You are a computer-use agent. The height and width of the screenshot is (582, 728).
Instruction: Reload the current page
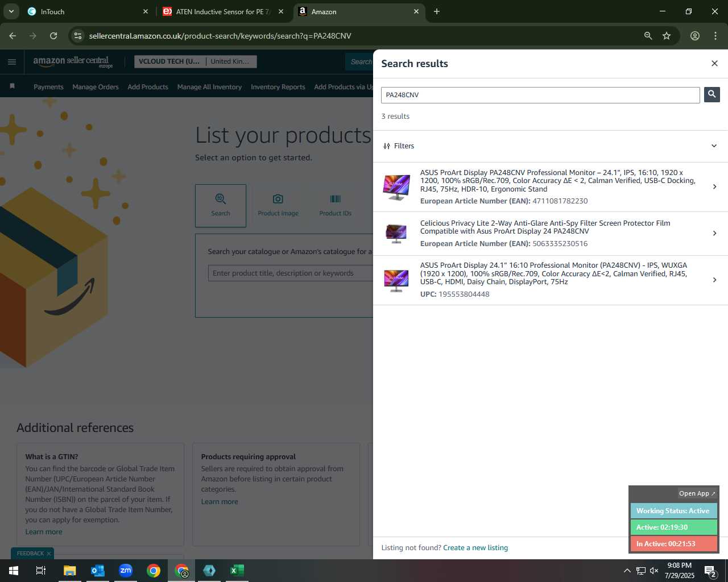click(x=53, y=36)
